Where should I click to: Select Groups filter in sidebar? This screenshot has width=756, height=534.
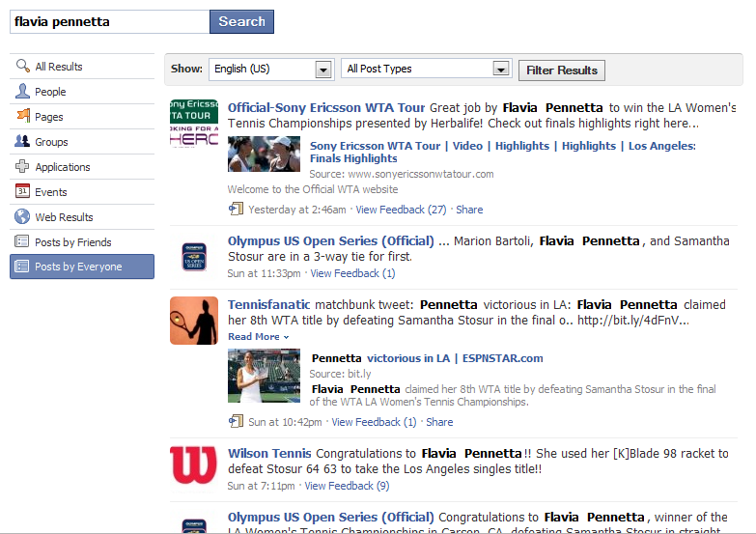tap(82, 141)
